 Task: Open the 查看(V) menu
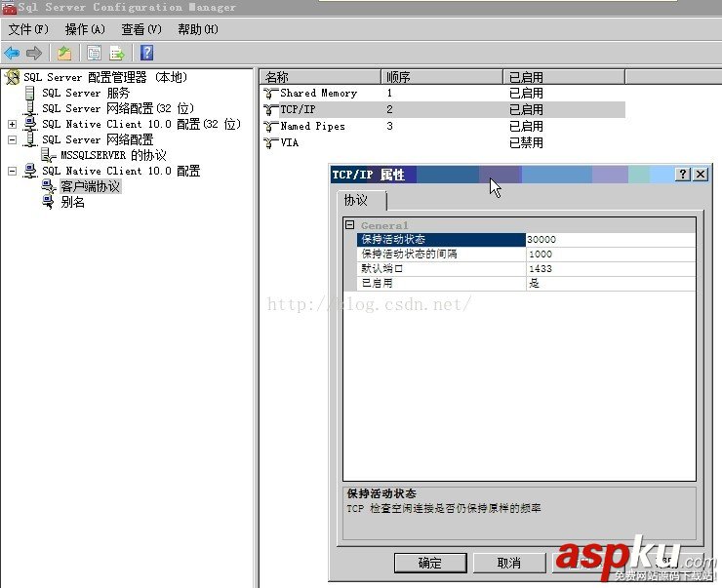point(141,29)
